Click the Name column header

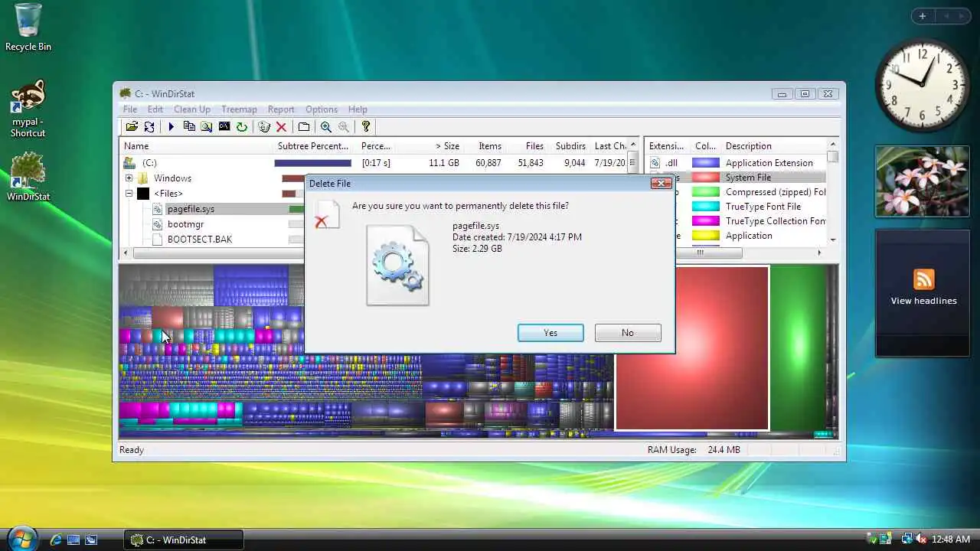(197, 146)
